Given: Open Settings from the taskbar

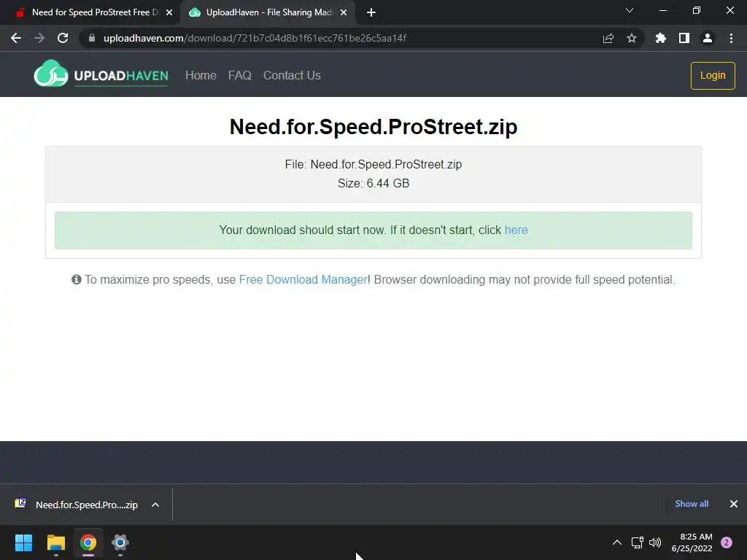Looking at the screenshot, I should [x=120, y=542].
